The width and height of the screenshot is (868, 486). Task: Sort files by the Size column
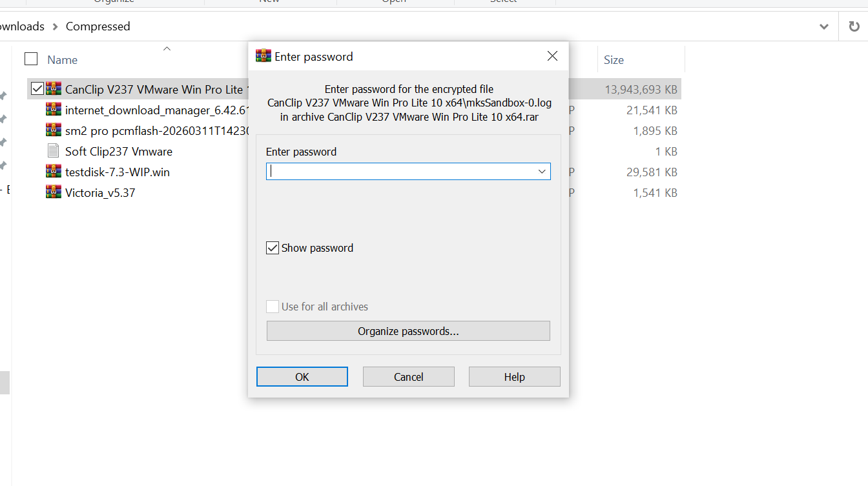click(x=614, y=60)
